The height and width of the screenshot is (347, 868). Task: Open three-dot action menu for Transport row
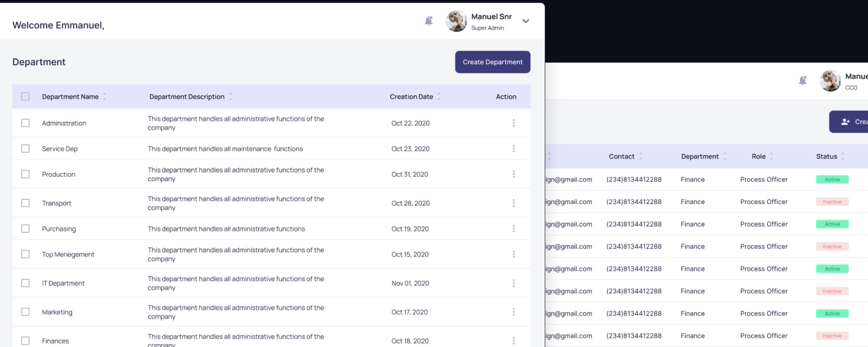coord(513,203)
